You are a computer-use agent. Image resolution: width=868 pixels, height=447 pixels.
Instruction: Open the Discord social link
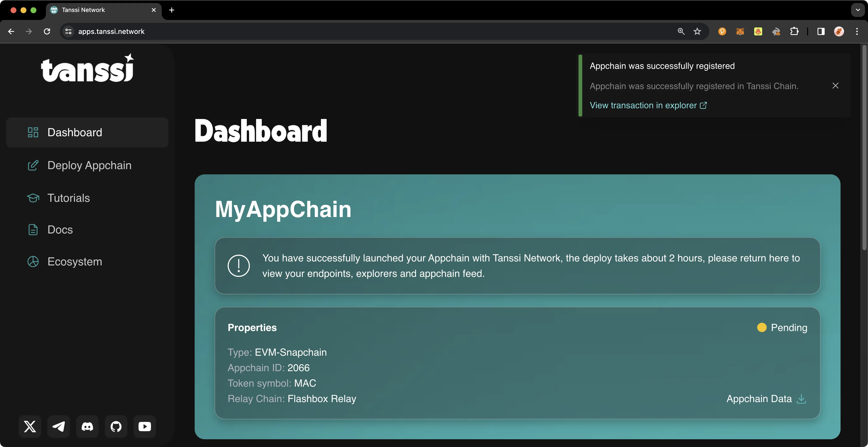point(87,427)
